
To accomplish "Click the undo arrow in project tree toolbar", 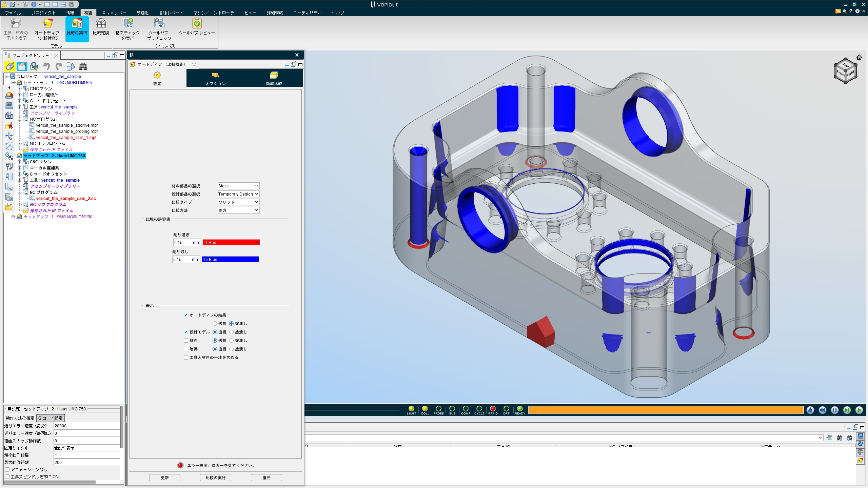I will pos(46,66).
